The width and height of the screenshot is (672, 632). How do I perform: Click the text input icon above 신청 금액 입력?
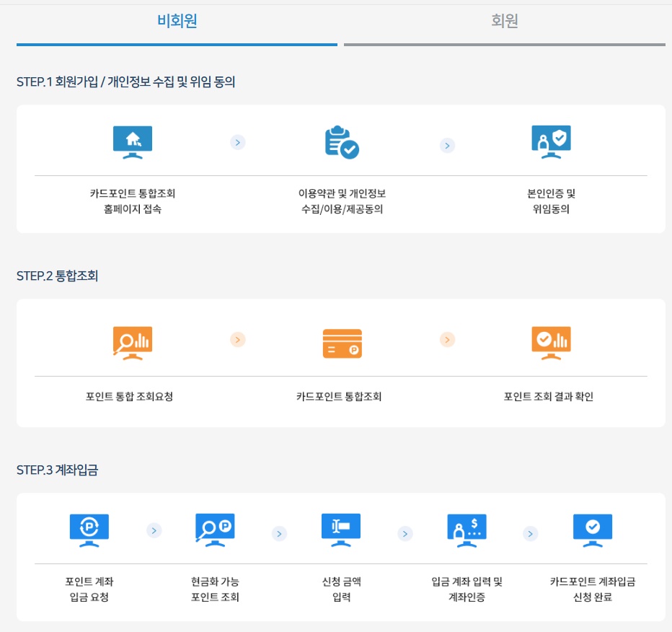coord(341,530)
